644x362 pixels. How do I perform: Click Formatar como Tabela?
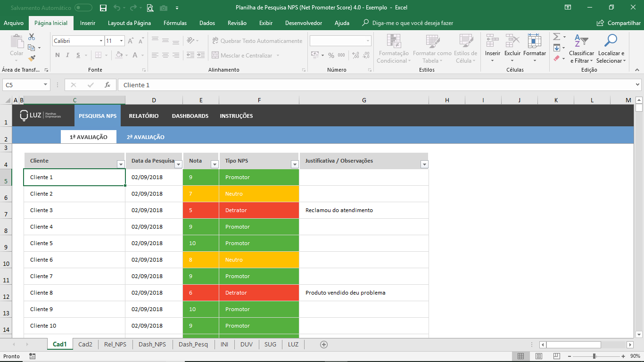click(x=432, y=49)
